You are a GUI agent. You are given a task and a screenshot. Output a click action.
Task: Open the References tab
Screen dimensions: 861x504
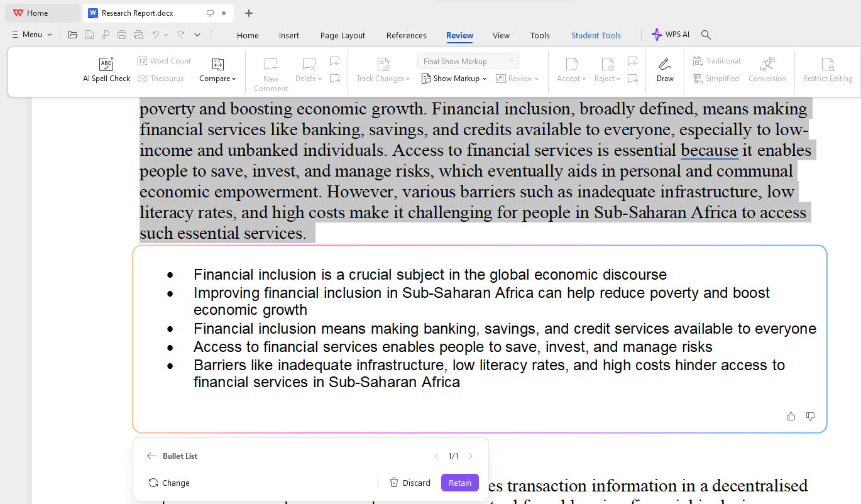407,35
